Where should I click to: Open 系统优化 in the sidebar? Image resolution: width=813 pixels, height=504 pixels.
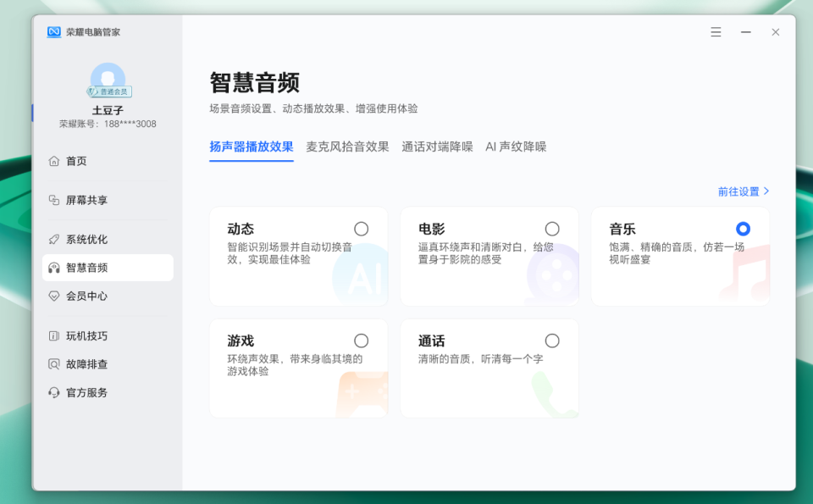pyautogui.click(x=108, y=239)
